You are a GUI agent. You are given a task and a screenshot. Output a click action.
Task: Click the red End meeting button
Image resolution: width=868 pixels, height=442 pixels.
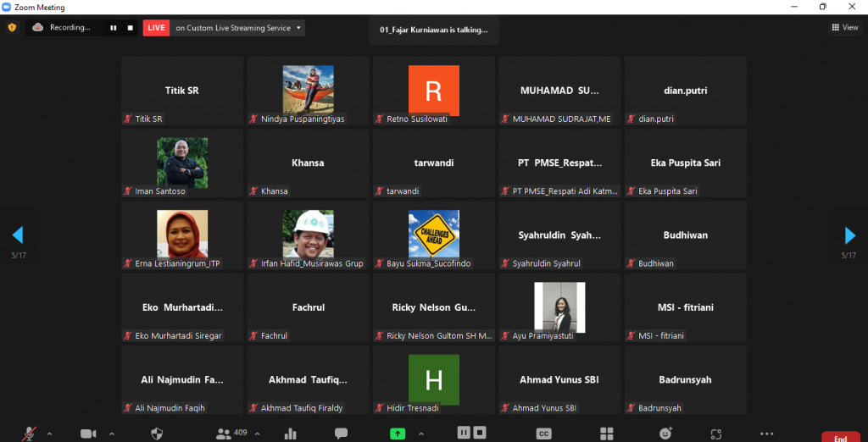[839, 437]
